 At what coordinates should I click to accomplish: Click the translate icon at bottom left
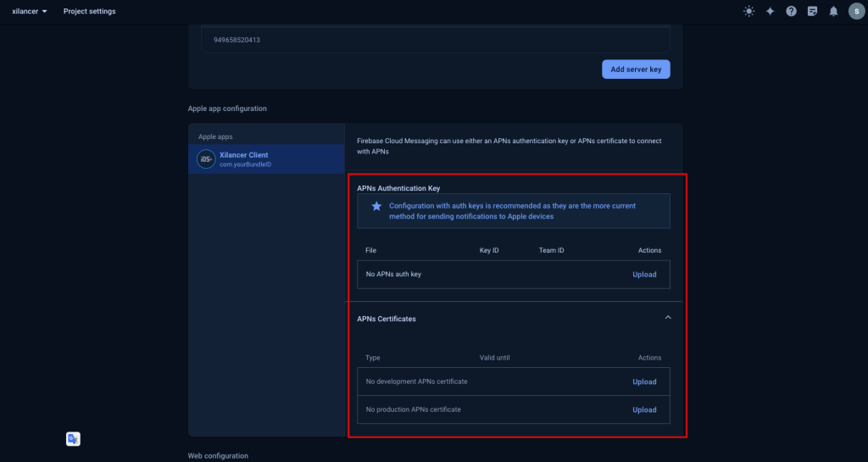tap(73, 439)
